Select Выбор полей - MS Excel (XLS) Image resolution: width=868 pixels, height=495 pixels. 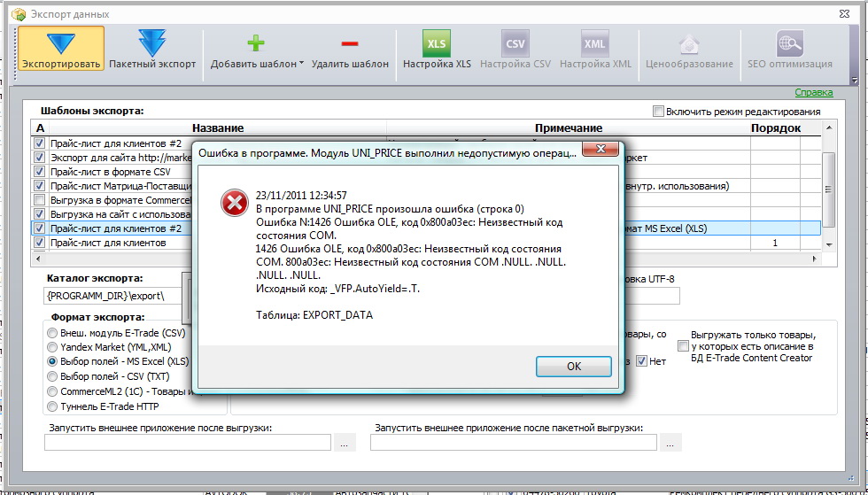pyautogui.click(x=52, y=361)
